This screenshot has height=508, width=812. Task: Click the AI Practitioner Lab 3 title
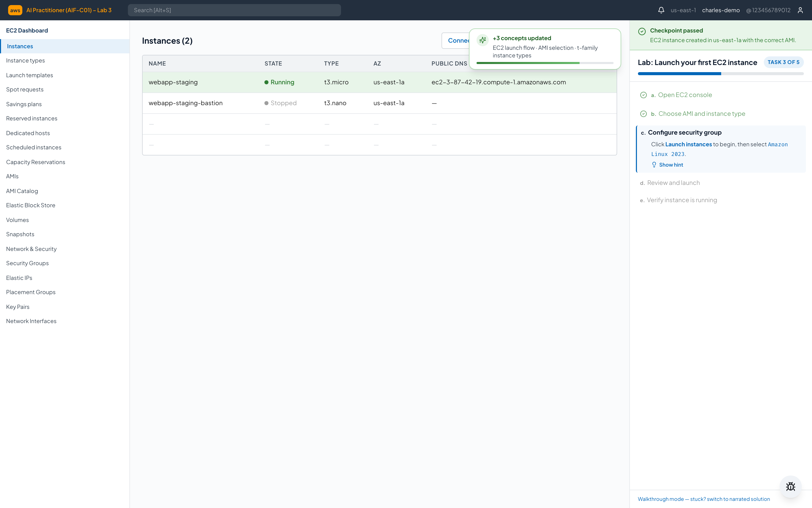click(x=69, y=10)
